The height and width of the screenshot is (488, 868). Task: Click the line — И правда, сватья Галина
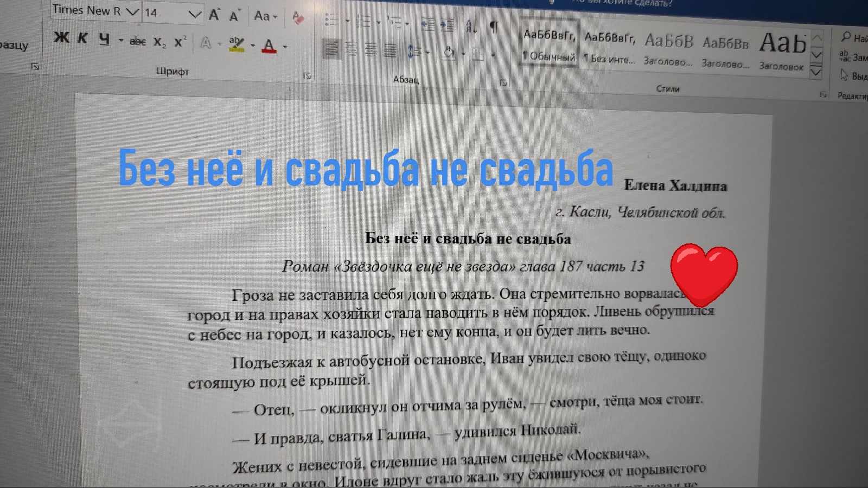pyautogui.click(x=406, y=434)
